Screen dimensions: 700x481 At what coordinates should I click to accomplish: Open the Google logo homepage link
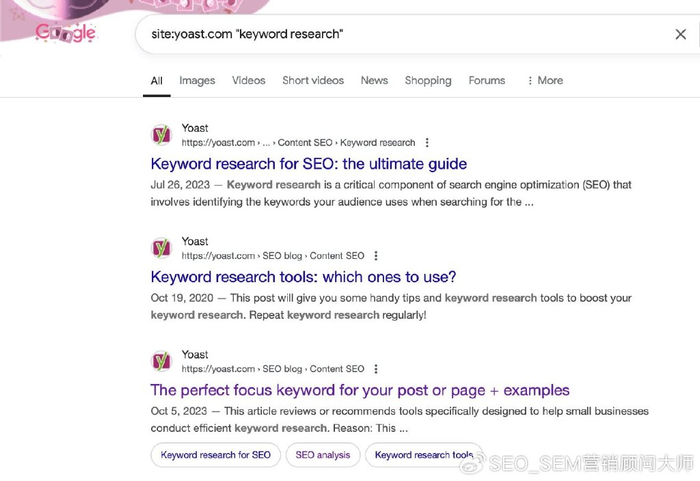66,33
